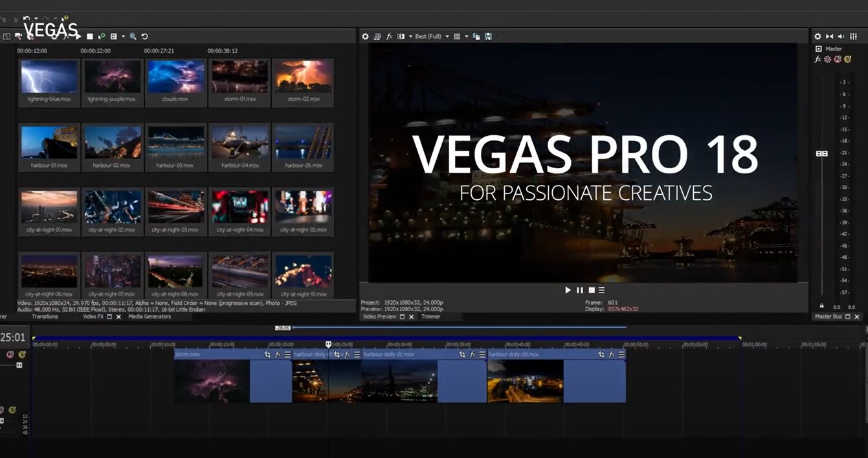The image size is (868, 458).
Task: Expand the overlays grid dropdown arrow
Action: click(466, 37)
